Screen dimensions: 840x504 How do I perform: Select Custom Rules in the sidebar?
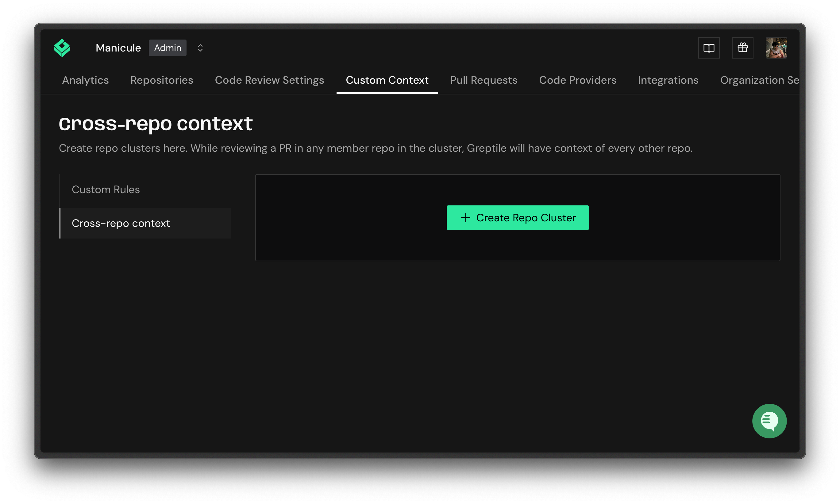pos(145,189)
